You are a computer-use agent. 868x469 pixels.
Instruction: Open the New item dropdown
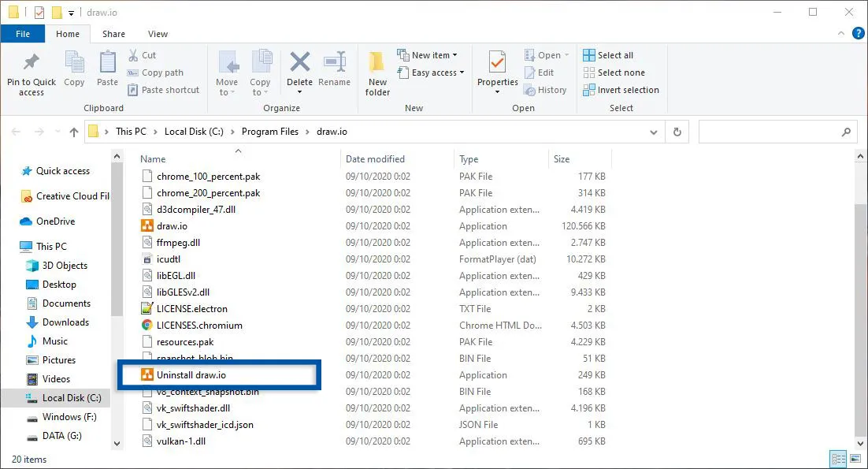click(x=429, y=54)
